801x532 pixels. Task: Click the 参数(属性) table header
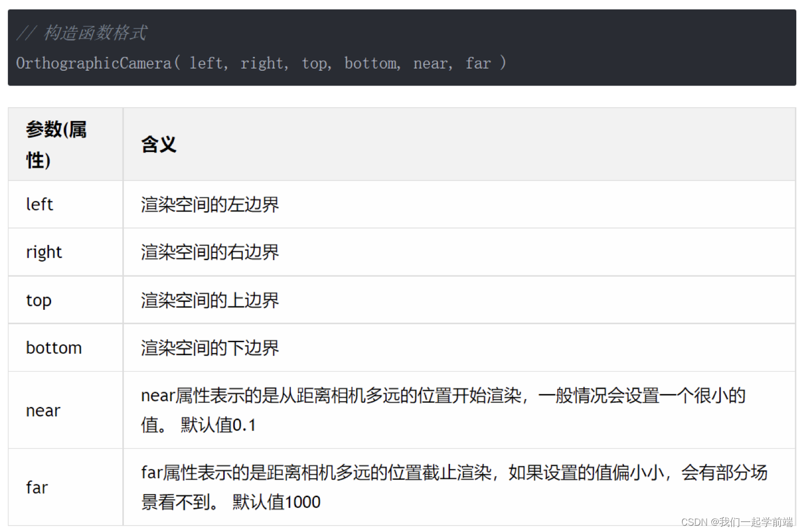point(56,144)
